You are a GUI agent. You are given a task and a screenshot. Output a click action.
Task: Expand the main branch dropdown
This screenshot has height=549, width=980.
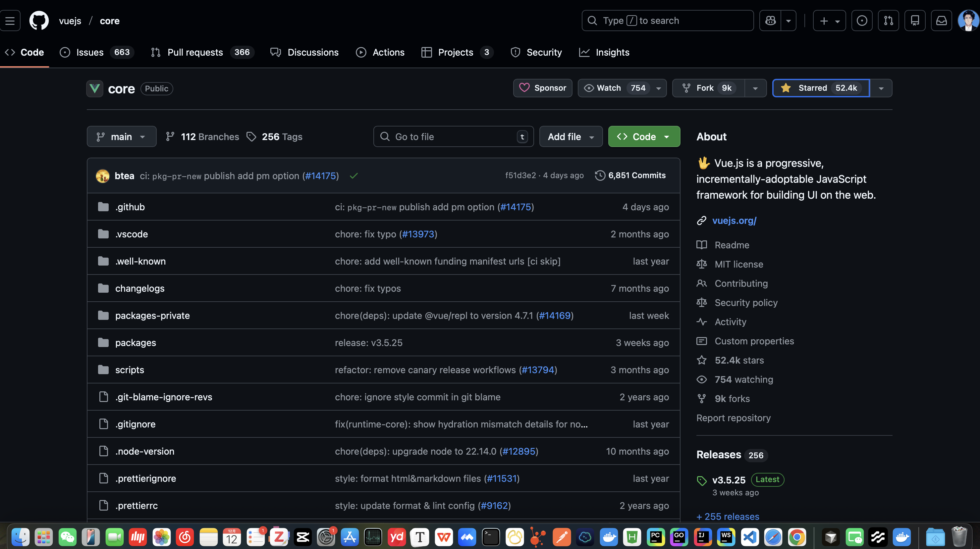click(121, 136)
